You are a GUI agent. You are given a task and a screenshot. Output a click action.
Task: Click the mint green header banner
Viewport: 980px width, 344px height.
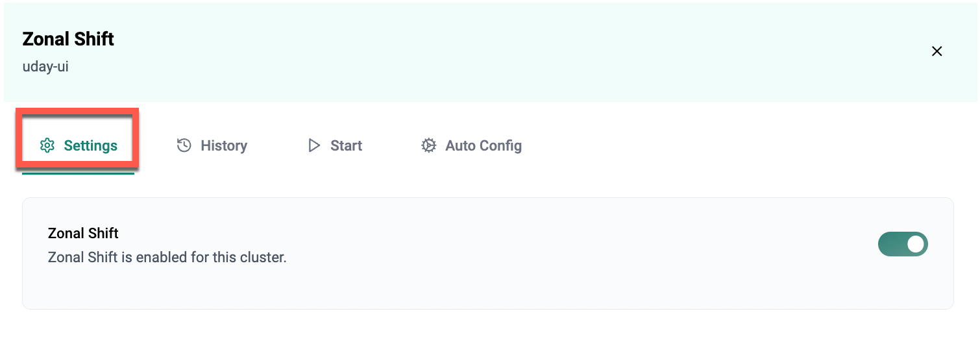pos(519,52)
